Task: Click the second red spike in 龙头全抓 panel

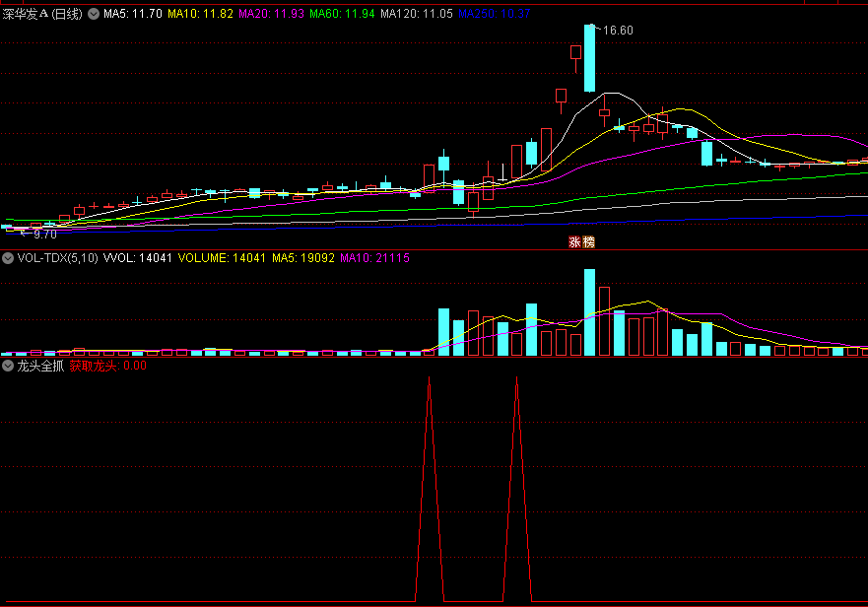Action: (x=517, y=489)
